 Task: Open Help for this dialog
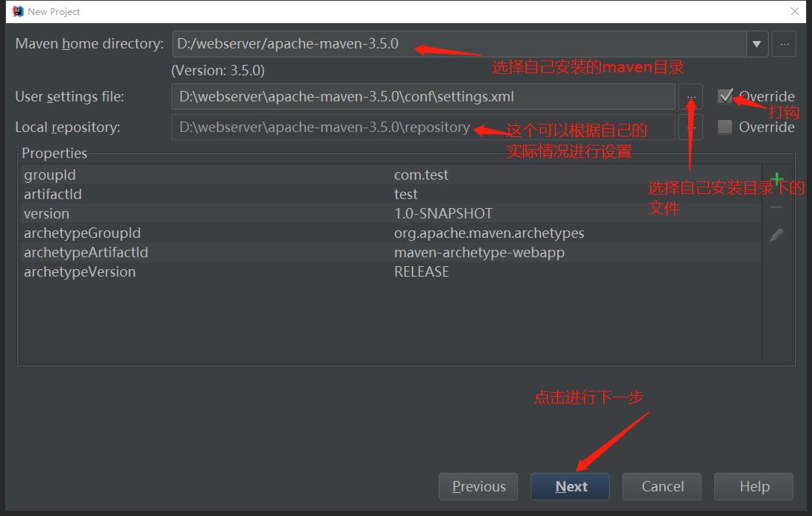click(x=754, y=486)
